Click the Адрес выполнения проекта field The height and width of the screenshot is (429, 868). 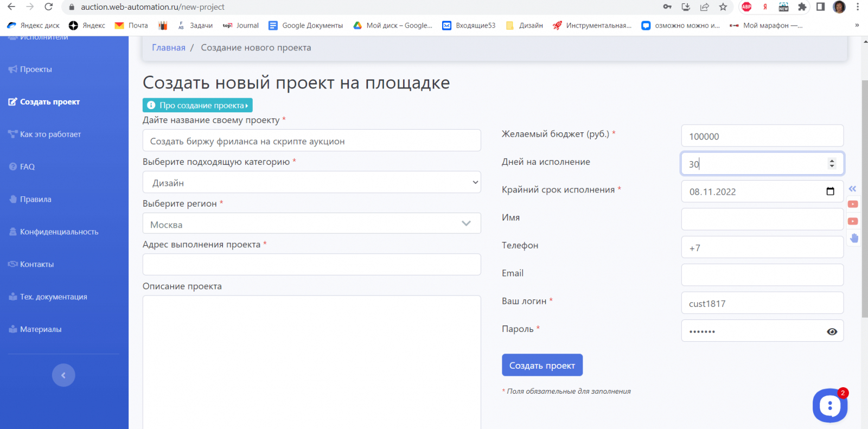pyautogui.click(x=312, y=265)
